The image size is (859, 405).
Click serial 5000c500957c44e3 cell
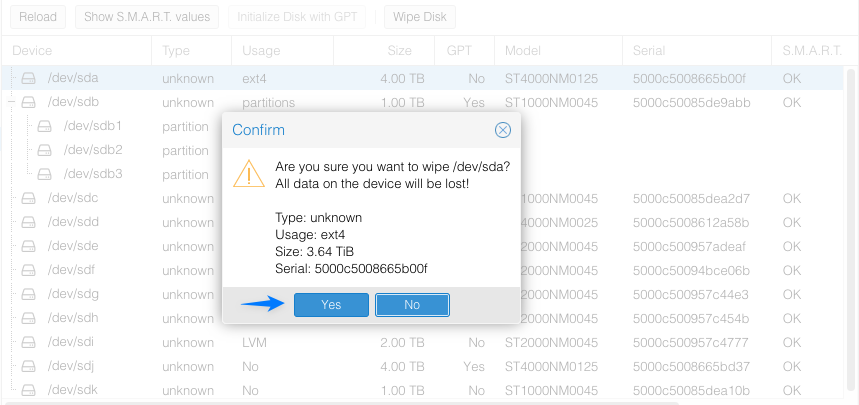(x=690, y=294)
